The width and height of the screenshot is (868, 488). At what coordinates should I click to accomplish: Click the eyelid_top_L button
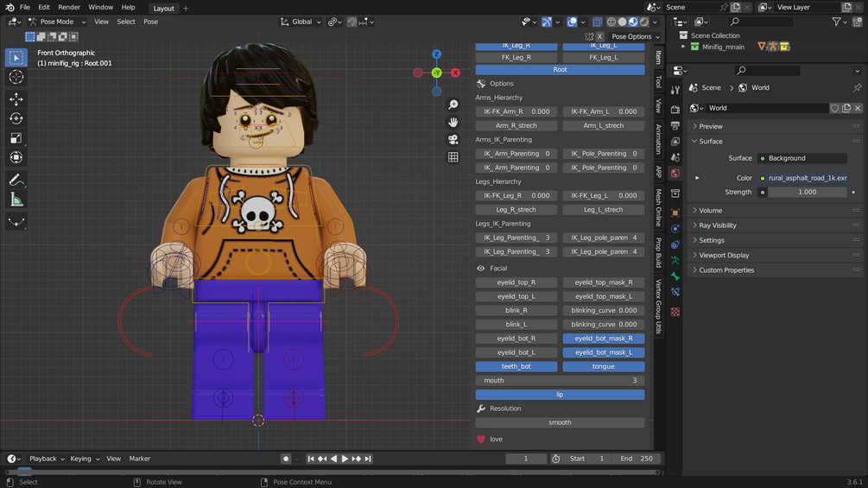pyautogui.click(x=516, y=296)
